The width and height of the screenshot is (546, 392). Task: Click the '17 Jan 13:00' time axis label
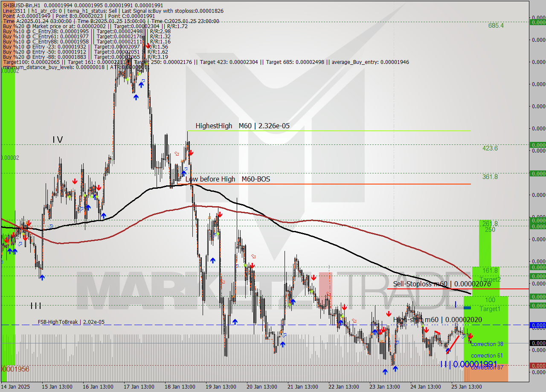coord(139,386)
